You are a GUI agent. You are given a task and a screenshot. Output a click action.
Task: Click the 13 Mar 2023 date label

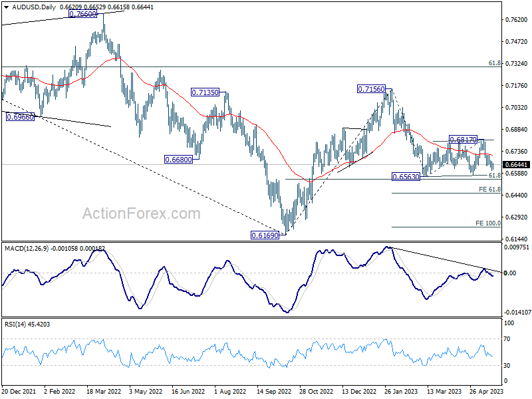(x=444, y=392)
